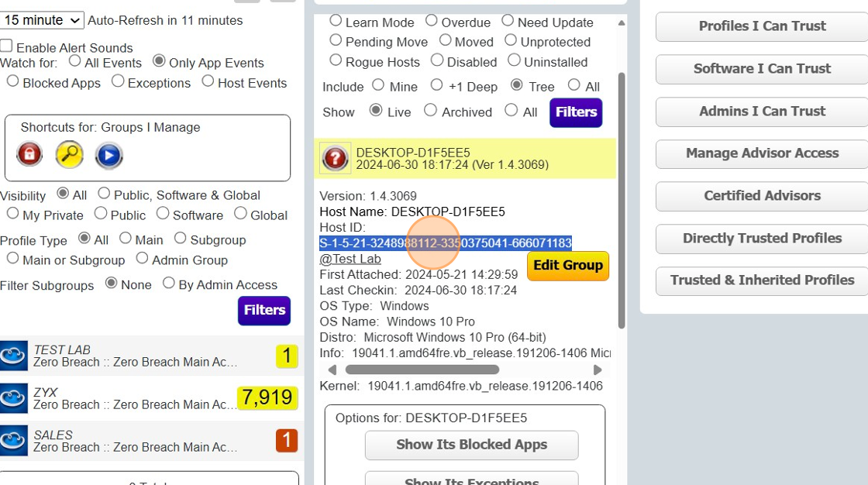
Task: Enable the Alert Sounds checkbox
Action: pyautogui.click(x=6, y=46)
